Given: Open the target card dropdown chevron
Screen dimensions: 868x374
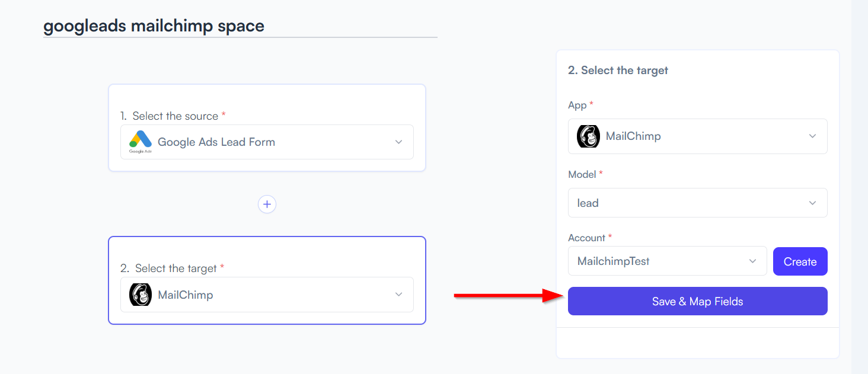Looking at the screenshot, I should click(399, 295).
